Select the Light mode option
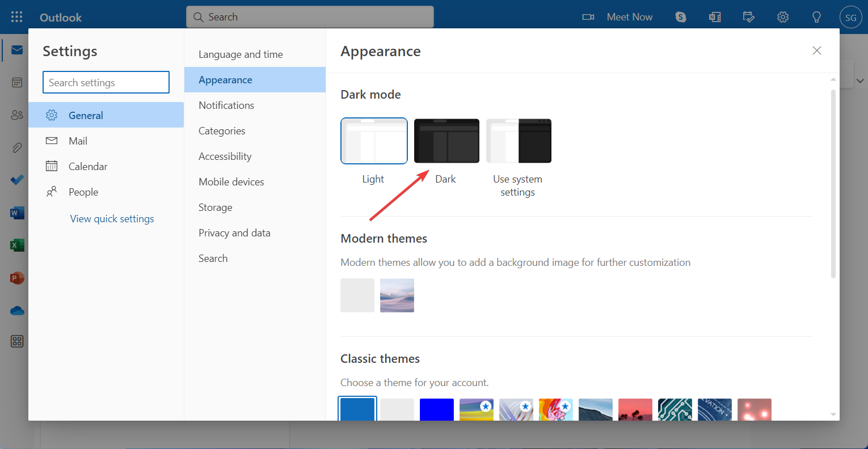 click(374, 141)
